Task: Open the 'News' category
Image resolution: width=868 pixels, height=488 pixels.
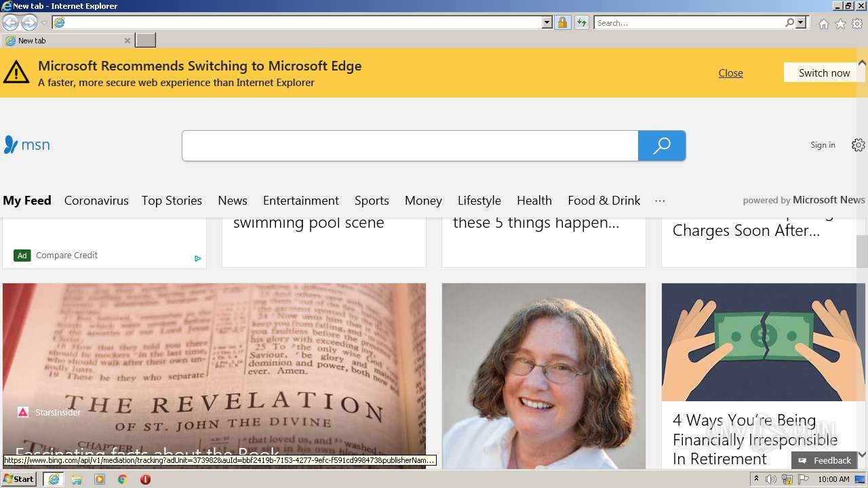Action: [x=233, y=201]
